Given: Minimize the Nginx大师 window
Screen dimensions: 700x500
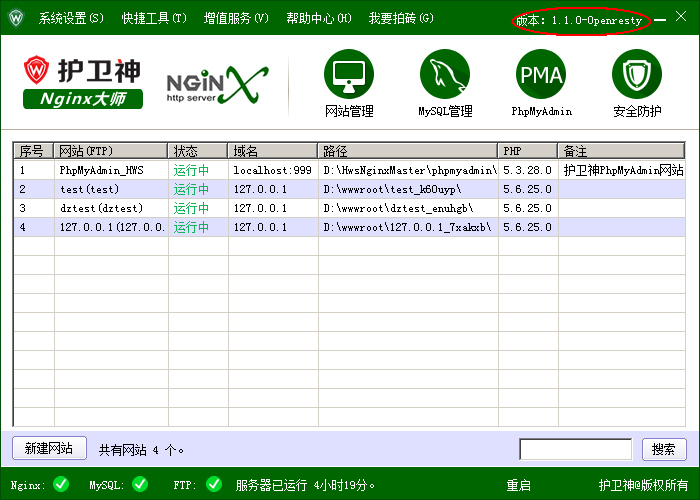Looking at the screenshot, I should 660,20.
